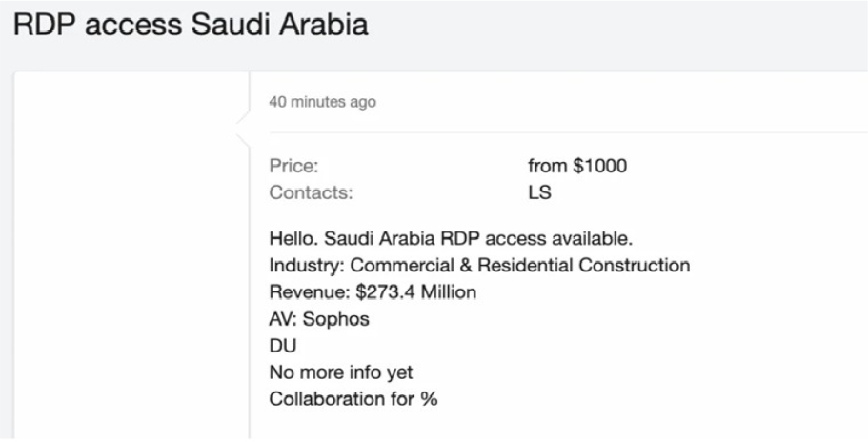Click the word Sophos in the post
Screen dimensions: 868x442
tap(336, 319)
